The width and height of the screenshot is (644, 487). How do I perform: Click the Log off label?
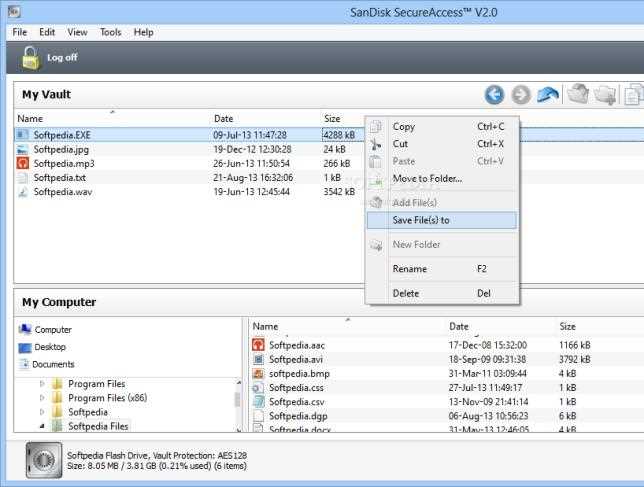(62, 57)
